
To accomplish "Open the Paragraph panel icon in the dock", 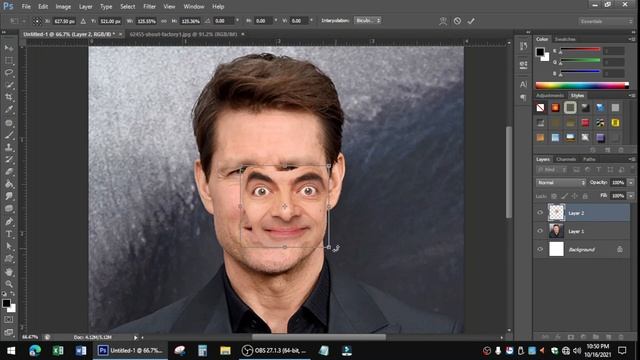I will [x=523, y=98].
